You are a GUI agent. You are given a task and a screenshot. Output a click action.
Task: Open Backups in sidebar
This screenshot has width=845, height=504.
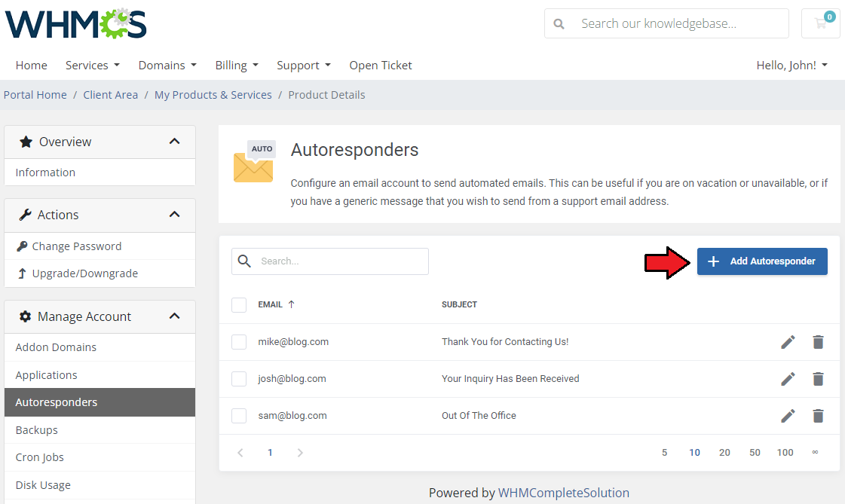click(x=100, y=429)
